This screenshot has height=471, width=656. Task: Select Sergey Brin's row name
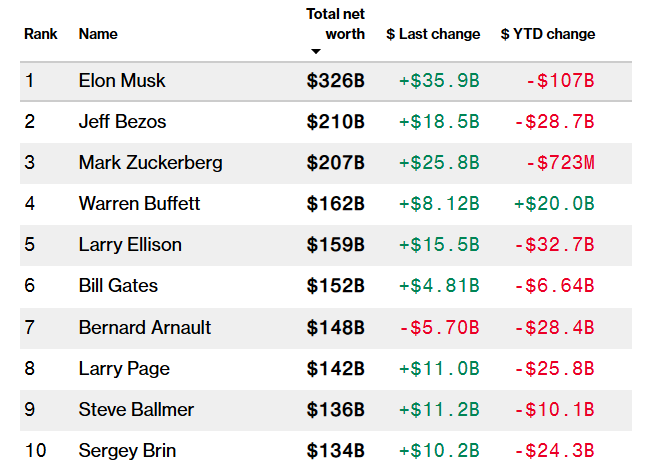(125, 450)
